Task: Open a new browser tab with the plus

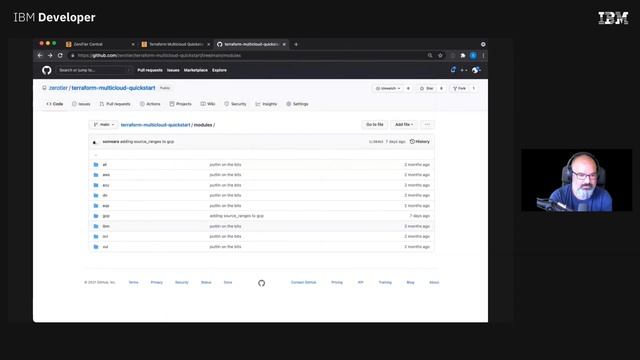Action: tap(296, 44)
